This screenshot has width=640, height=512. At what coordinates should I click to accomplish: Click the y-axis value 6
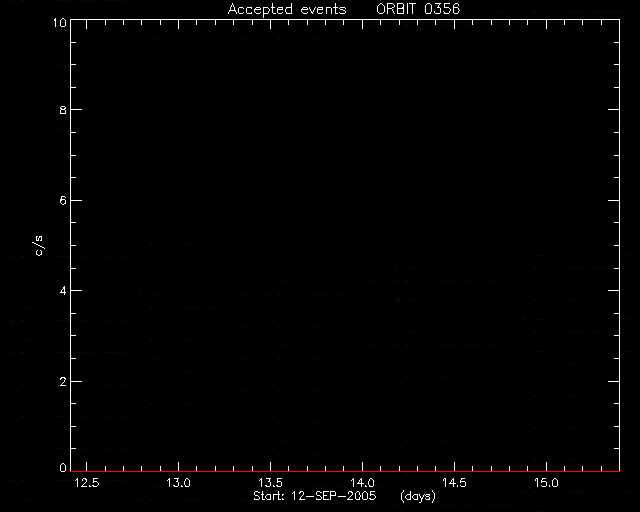63,200
